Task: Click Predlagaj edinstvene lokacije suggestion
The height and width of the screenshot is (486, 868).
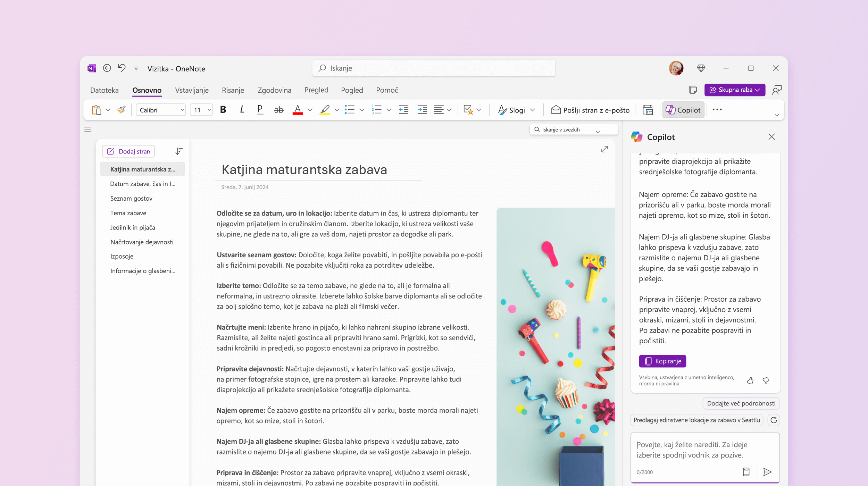Action: coord(696,420)
